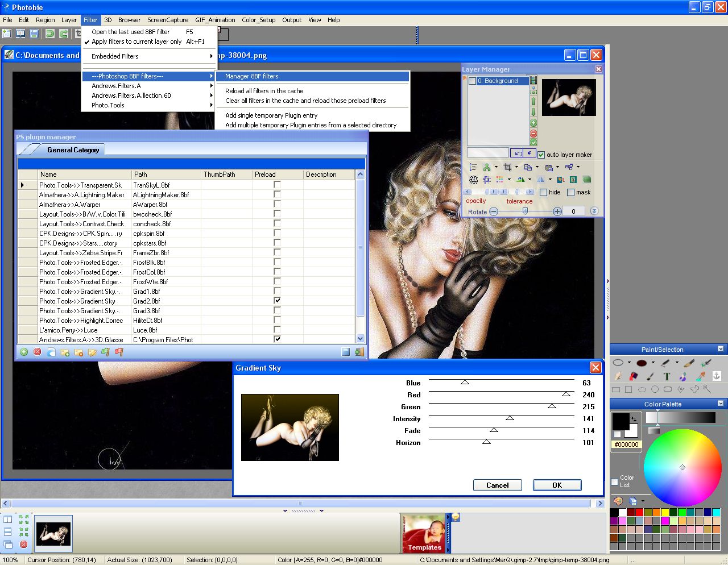Open the ellipse shape dropdown in Paint/Selection
728x565 pixels.
point(629,362)
